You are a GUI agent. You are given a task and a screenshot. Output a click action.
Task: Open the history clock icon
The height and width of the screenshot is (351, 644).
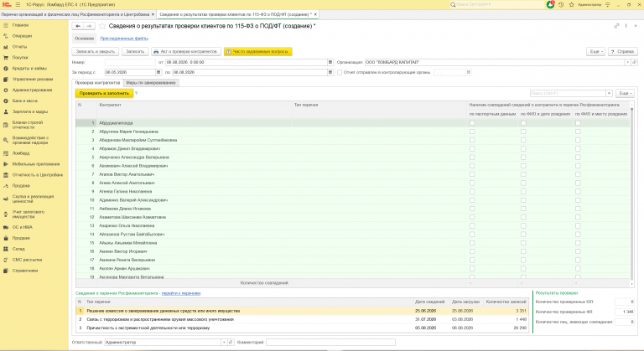[x=561, y=4]
